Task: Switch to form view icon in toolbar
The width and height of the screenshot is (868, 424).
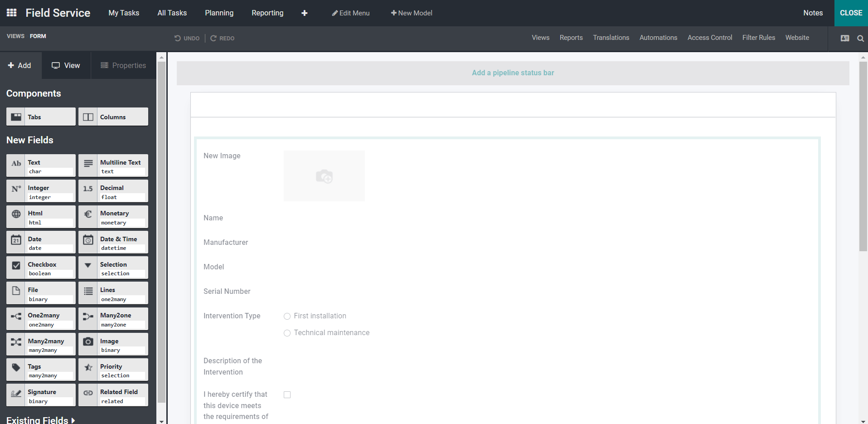Action: pos(845,39)
